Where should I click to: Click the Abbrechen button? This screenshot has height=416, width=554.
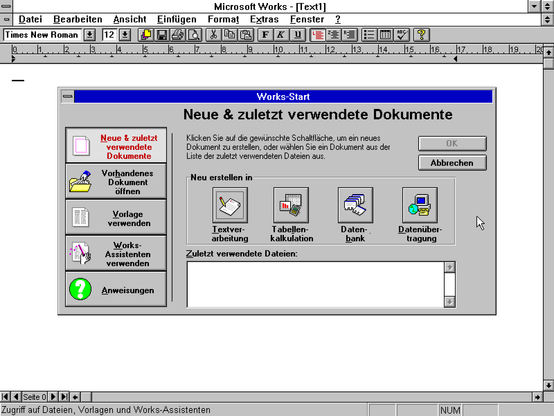[452, 163]
